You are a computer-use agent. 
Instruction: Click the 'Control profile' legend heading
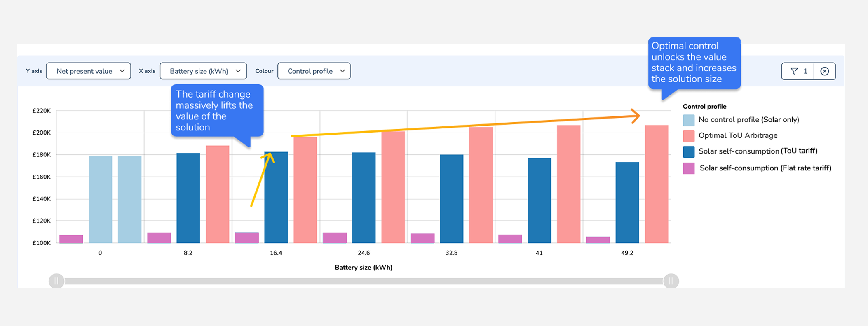point(704,107)
